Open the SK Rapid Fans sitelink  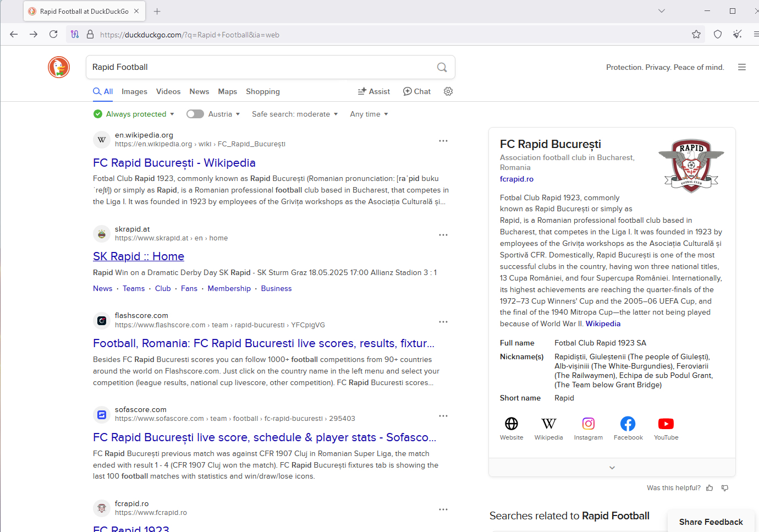pyautogui.click(x=189, y=288)
